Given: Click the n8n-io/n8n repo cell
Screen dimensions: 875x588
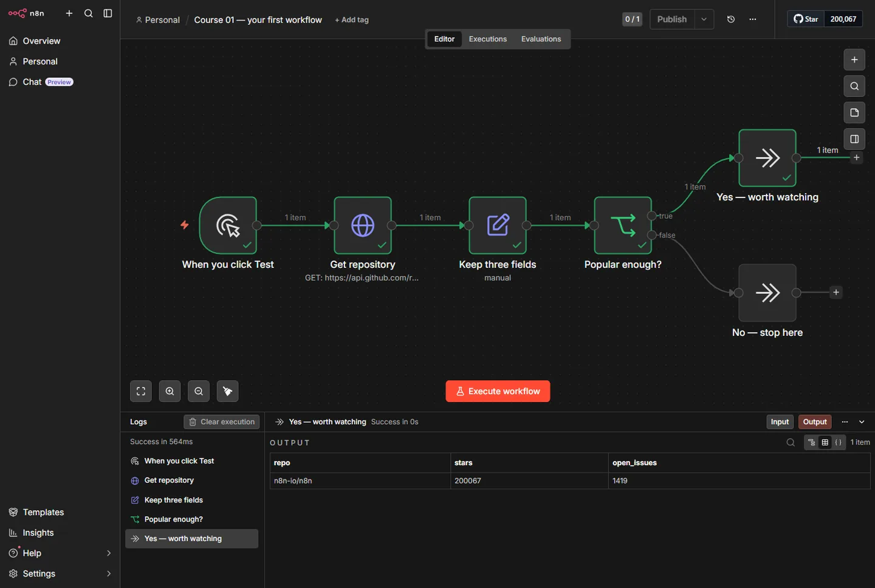Looking at the screenshot, I should click(x=360, y=480).
